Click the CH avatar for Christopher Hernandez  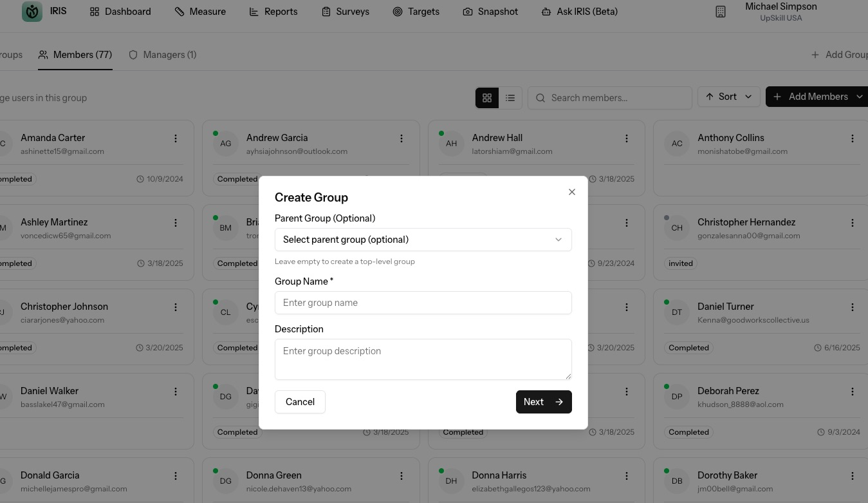coord(677,228)
